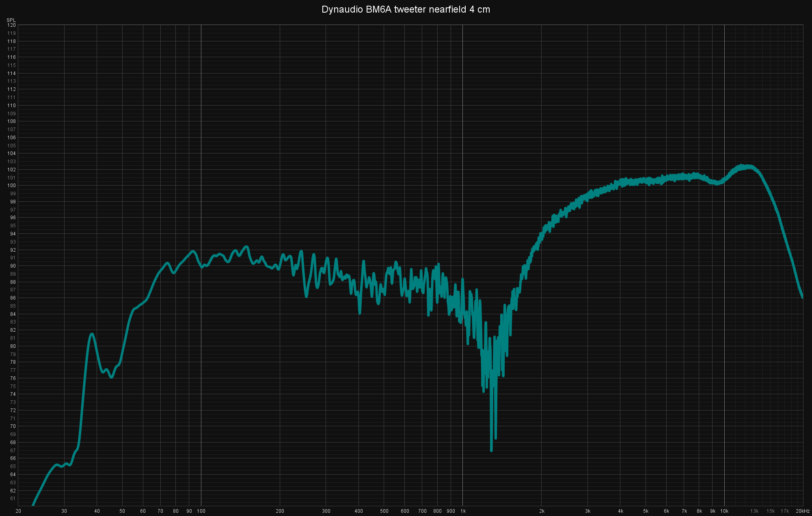Select the '30' frequency axis label
Screen dimensions: 812x516
pos(64,511)
